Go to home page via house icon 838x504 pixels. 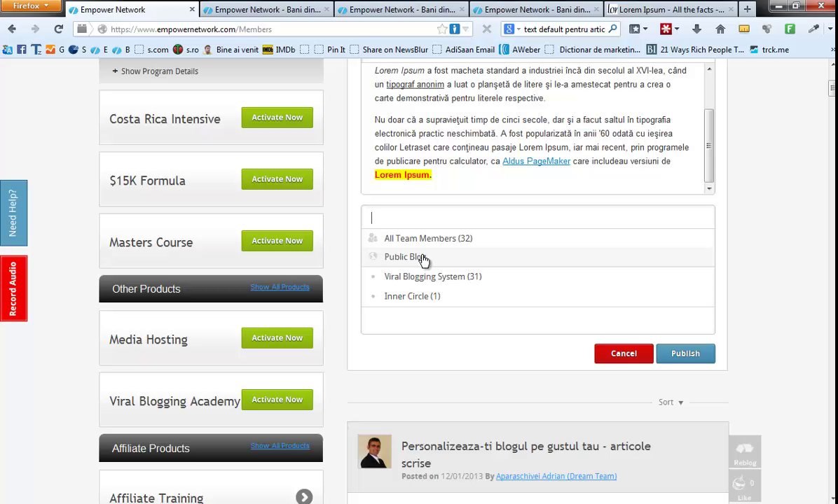[720, 29]
